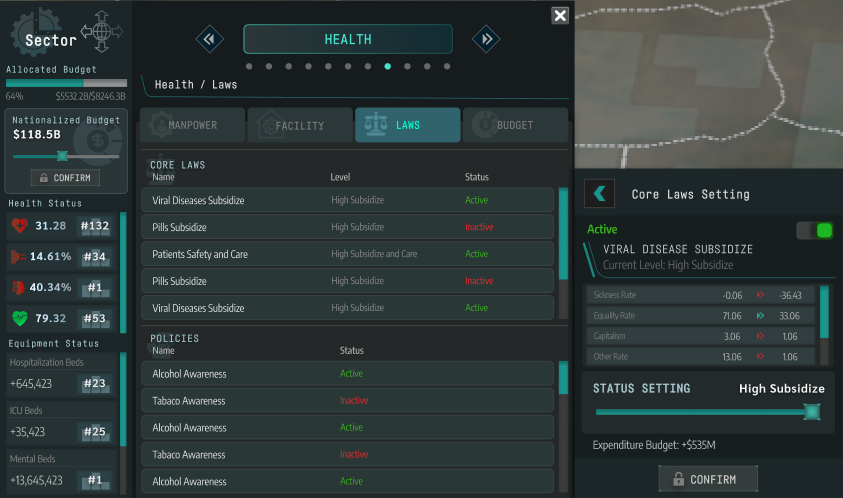Confirm the Core Laws Setting
The height and width of the screenshot is (498, 843).
click(707, 479)
